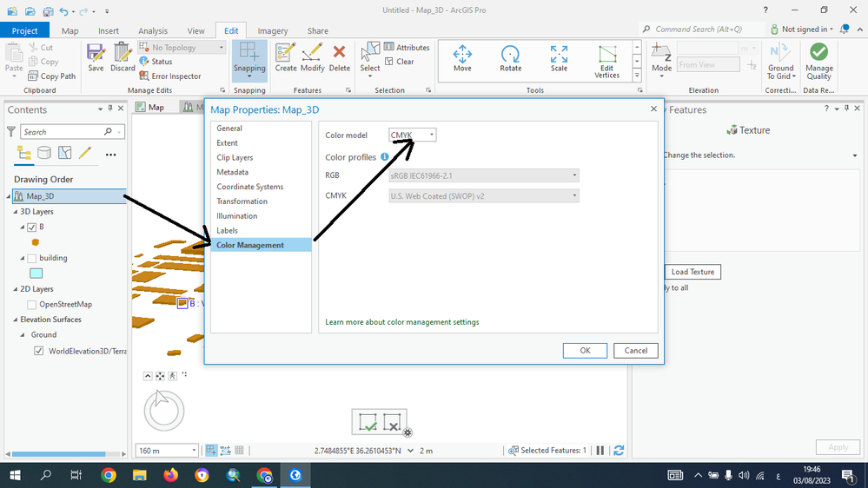Screen dimensions: 868x488
Task: Enable the OpenStreetMap layer checkbox
Action: (31, 305)
